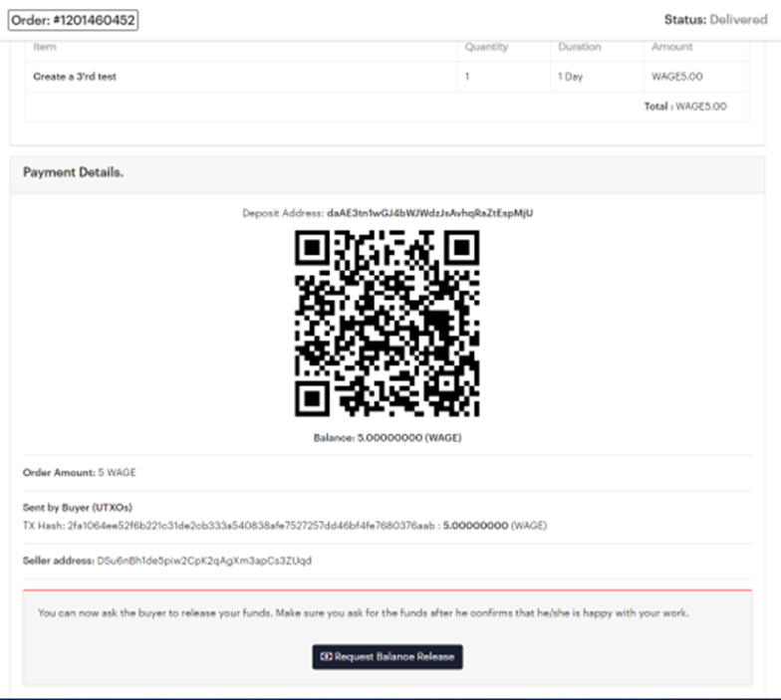Viewport: 781px width, 700px height.
Task: Click the Order #1201460452 header
Action: [x=74, y=20]
